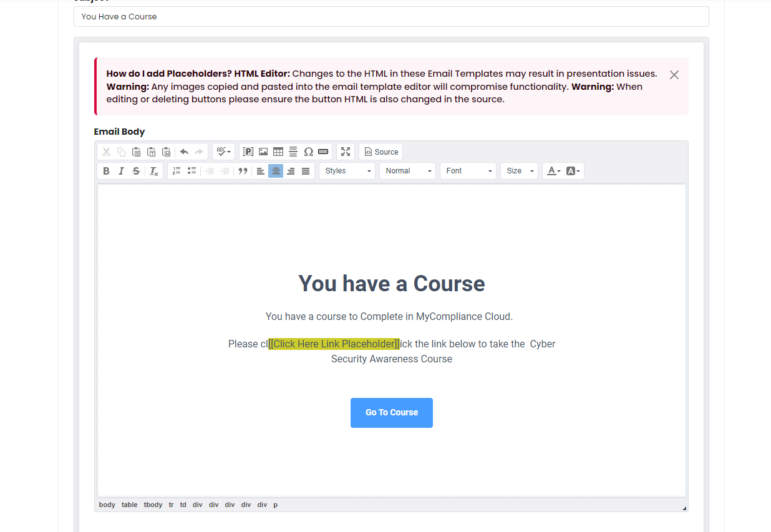Select 'td' in the element path

pyautogui.click(x=183, y=505)
